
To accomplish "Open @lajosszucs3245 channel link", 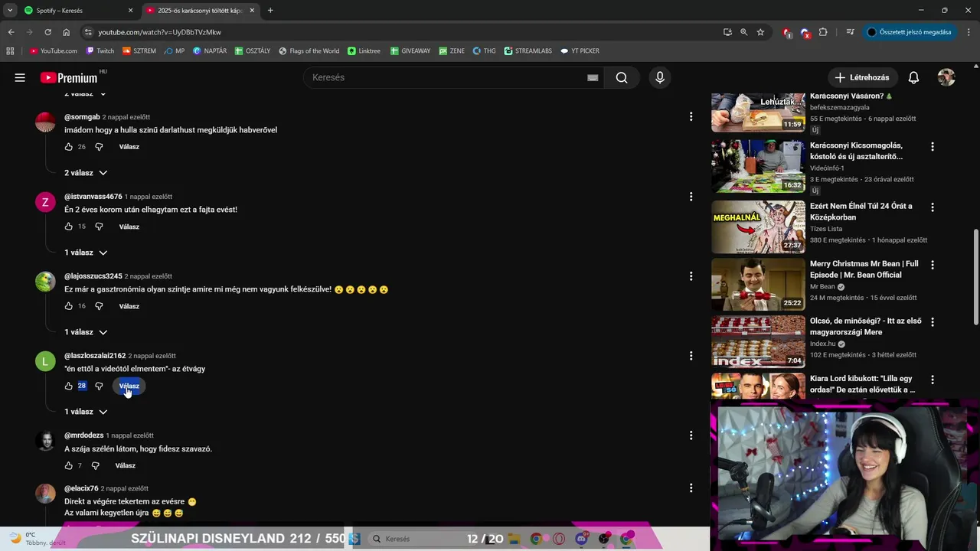I will [x=93, y=276].
